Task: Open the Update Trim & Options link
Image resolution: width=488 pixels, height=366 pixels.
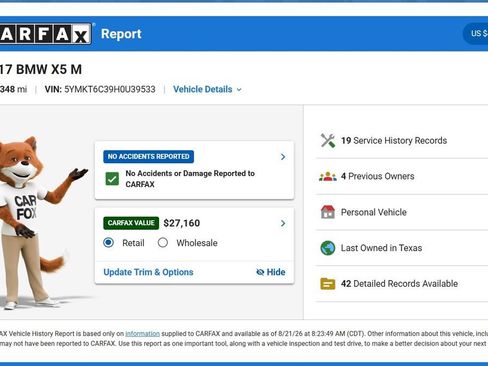Action: tap(148, 272)
